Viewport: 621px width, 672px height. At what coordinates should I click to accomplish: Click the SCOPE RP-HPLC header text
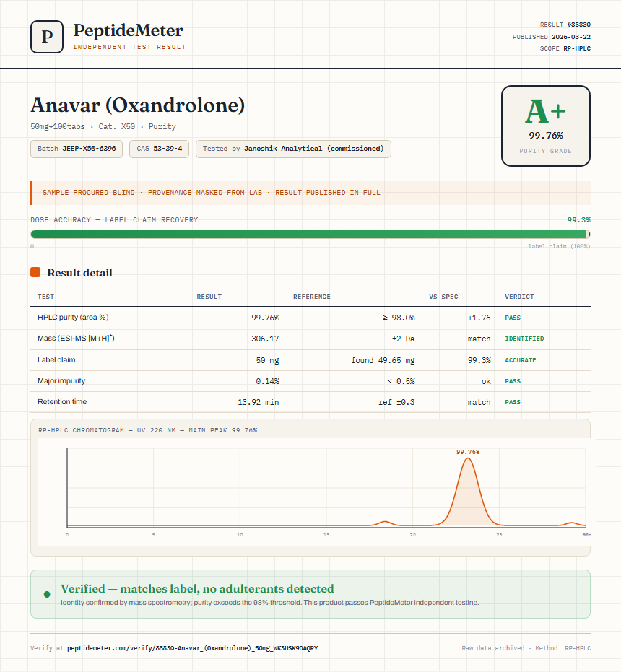click(x=565, y=48)
